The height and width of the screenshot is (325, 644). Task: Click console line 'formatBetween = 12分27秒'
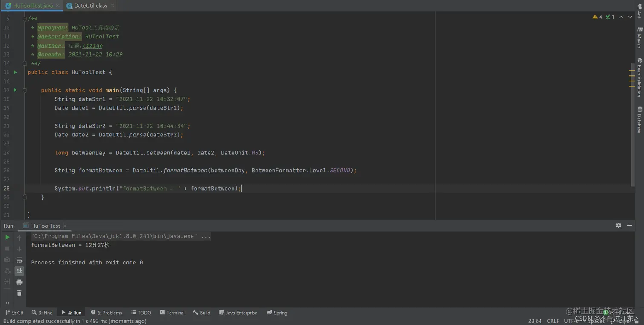point(70,245)
